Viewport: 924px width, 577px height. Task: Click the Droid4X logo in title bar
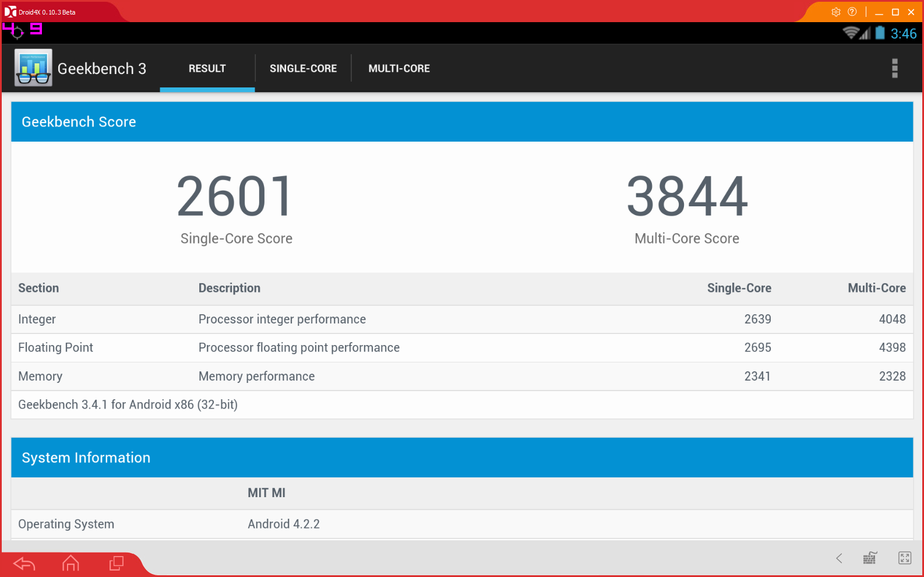[x=10, y=12]
